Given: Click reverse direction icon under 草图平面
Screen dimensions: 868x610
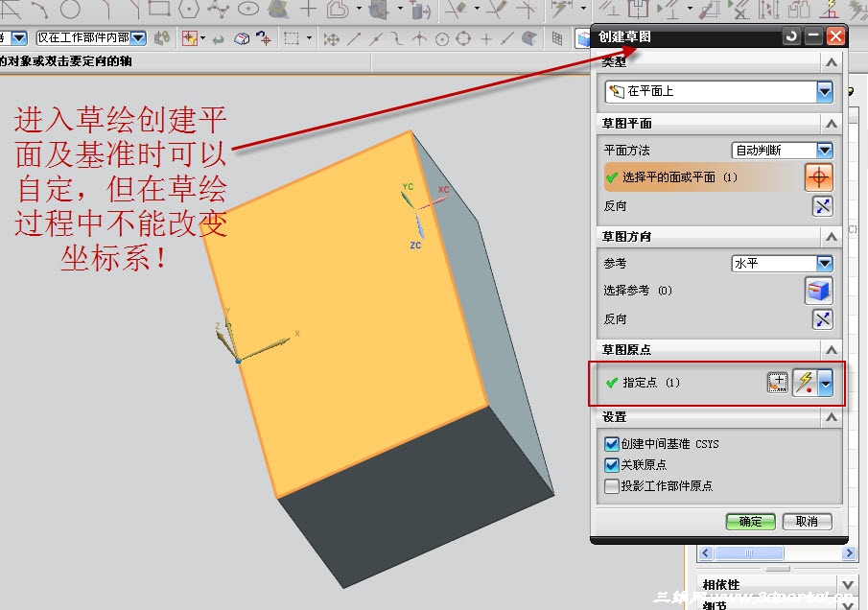Looking at the screenshot, I should 823,206.
